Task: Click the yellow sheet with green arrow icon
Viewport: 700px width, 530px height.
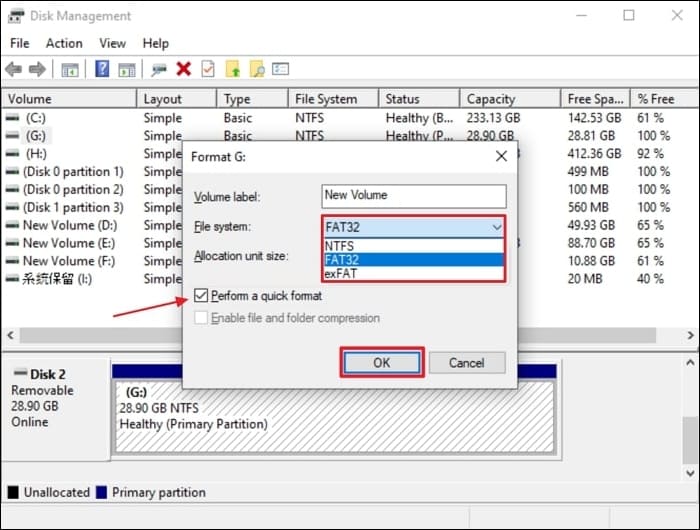Action: (x=233, y=69)
